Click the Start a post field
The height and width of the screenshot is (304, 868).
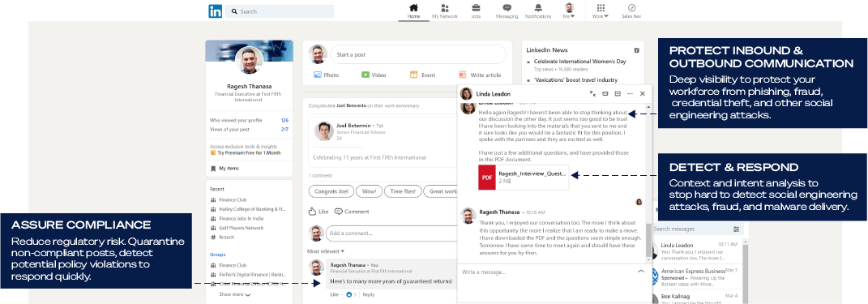point(418,55)
